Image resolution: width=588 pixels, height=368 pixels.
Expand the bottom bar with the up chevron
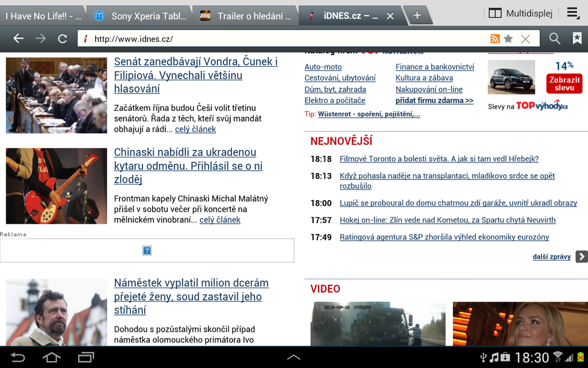coord(293,356)
